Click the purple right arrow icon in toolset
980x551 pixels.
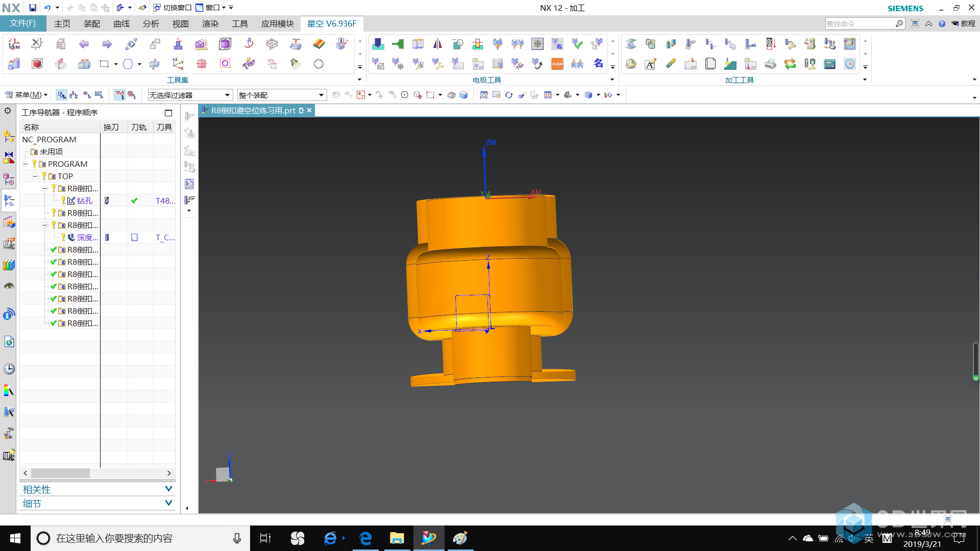pyautogui.click(x=107, y=44)
